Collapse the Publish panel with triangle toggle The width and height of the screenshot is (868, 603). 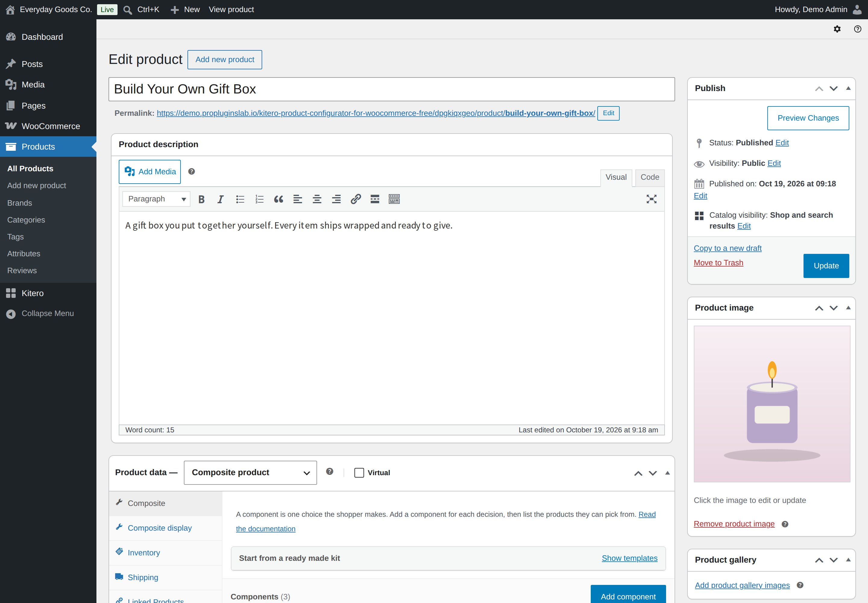[x=848, y=88]
